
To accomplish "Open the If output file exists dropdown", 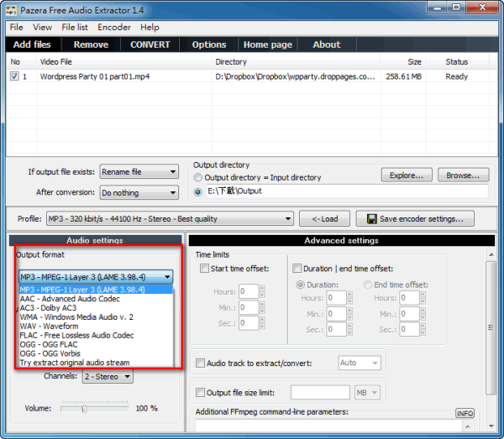I will [139, 172].
